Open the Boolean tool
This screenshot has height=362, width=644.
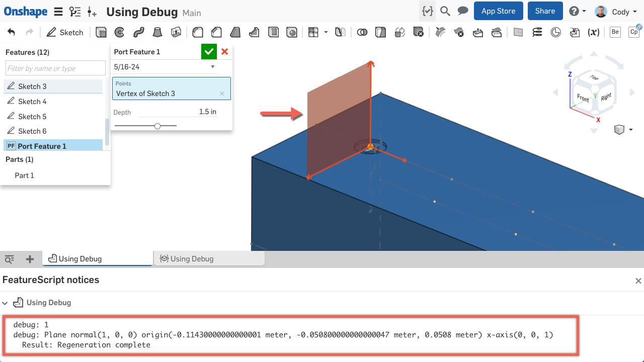click(x=362, y=33)
